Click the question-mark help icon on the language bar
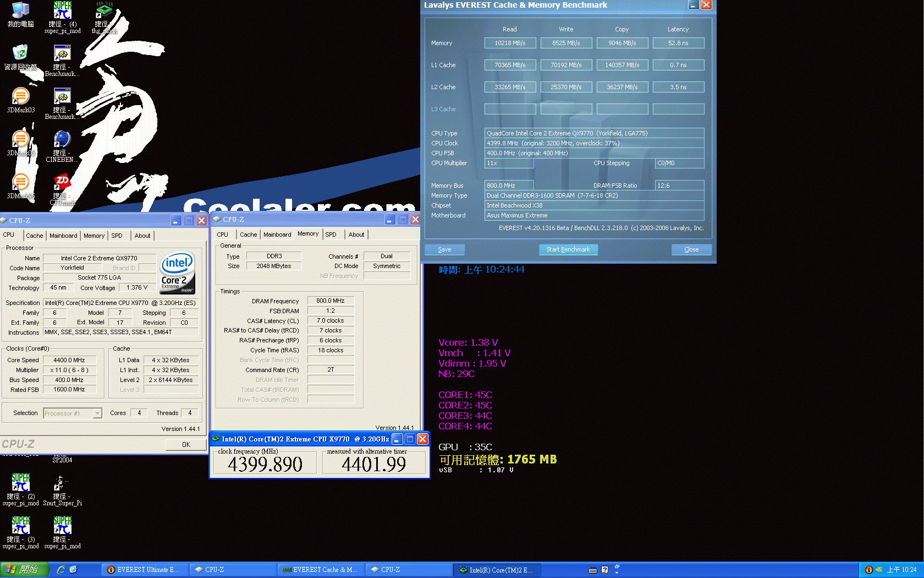Viewport: 924px width, 578px height. pos(604,570)
